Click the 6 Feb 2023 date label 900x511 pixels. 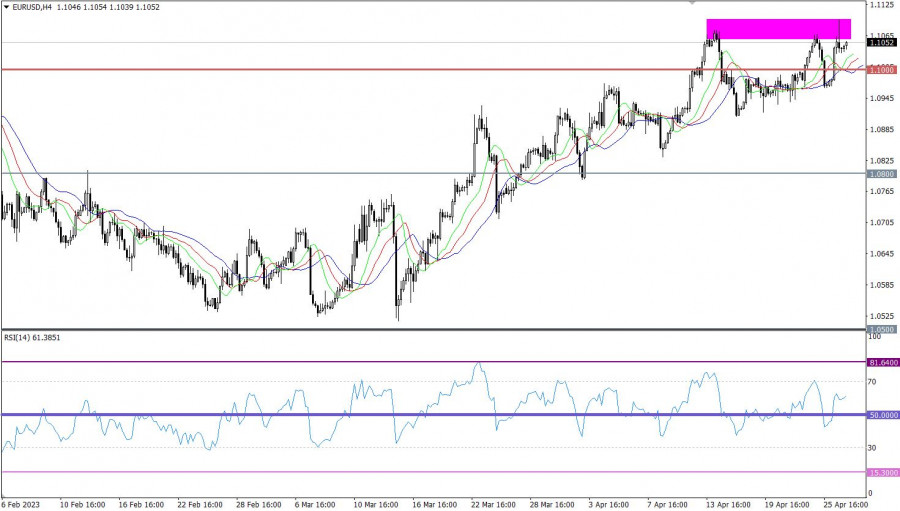tap(21, 505)
